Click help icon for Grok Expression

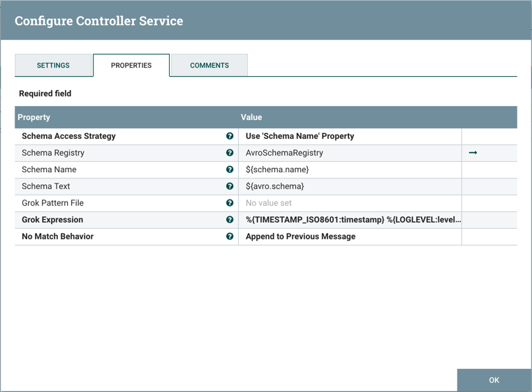click(230, 220)
